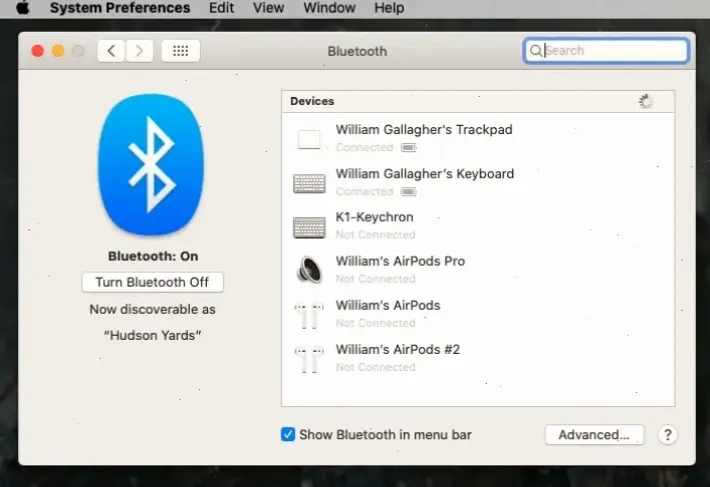Open the View menu

tap(268, 8)
